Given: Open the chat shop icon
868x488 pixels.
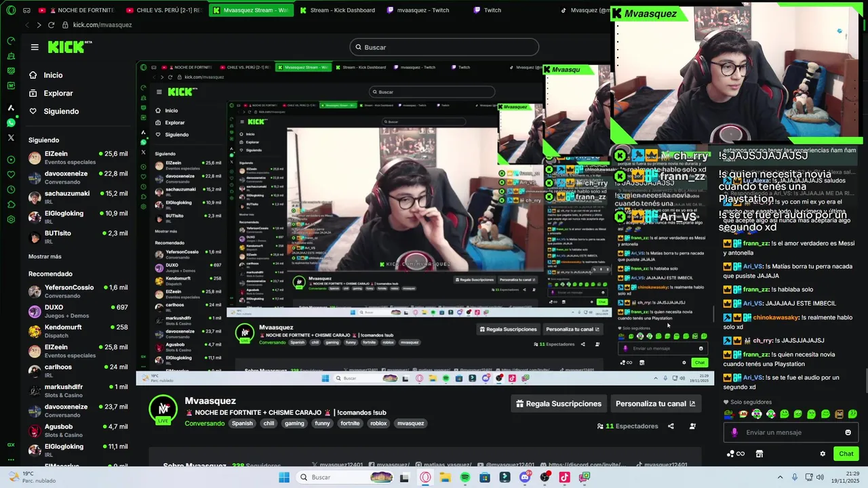Looking at the screenshot, I should [759, 454].
